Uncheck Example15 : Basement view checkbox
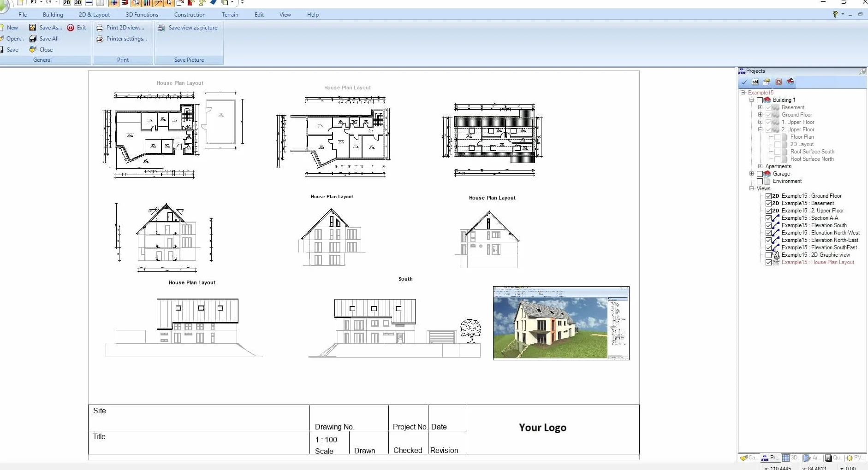Screen dimensions: 868x470 click(768, 203)
